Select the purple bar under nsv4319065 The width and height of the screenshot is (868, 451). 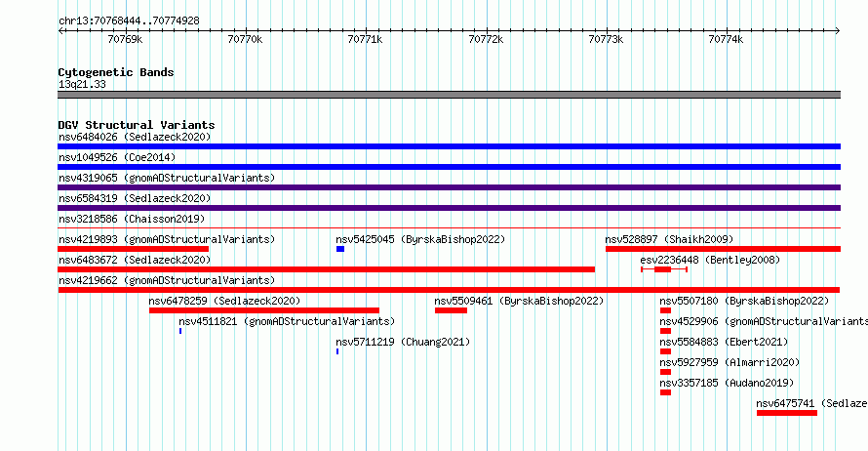pyautogui.click(x=449, y=187)
